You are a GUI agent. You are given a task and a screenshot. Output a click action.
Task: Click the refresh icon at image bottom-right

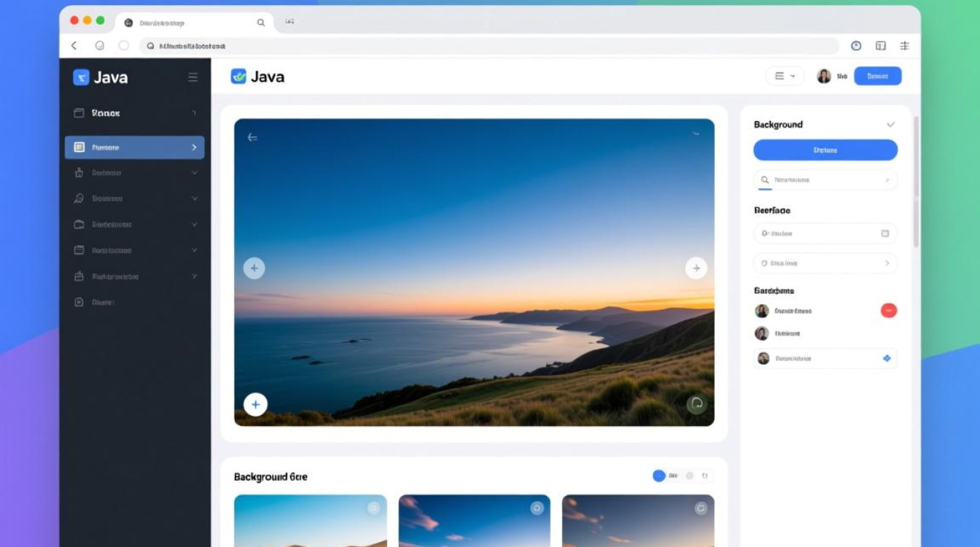click(x=696, y=403)
